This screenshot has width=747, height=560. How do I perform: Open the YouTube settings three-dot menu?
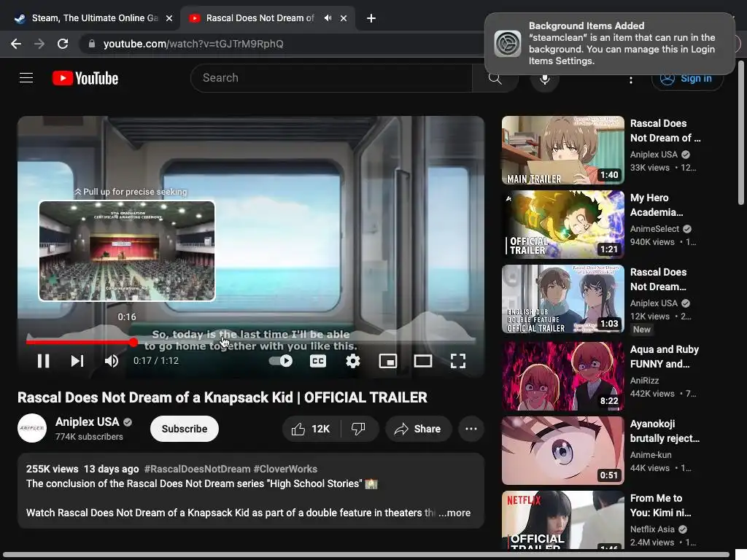click(631, 79)
